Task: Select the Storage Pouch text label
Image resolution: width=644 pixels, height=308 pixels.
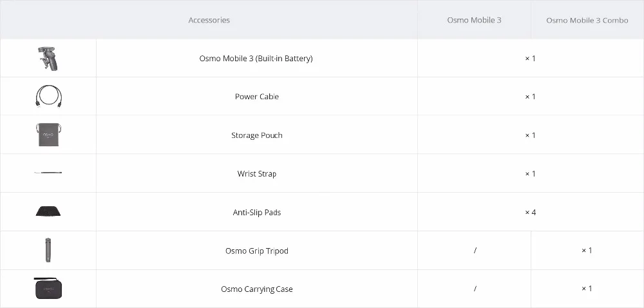Action: [x=256, y=135]
